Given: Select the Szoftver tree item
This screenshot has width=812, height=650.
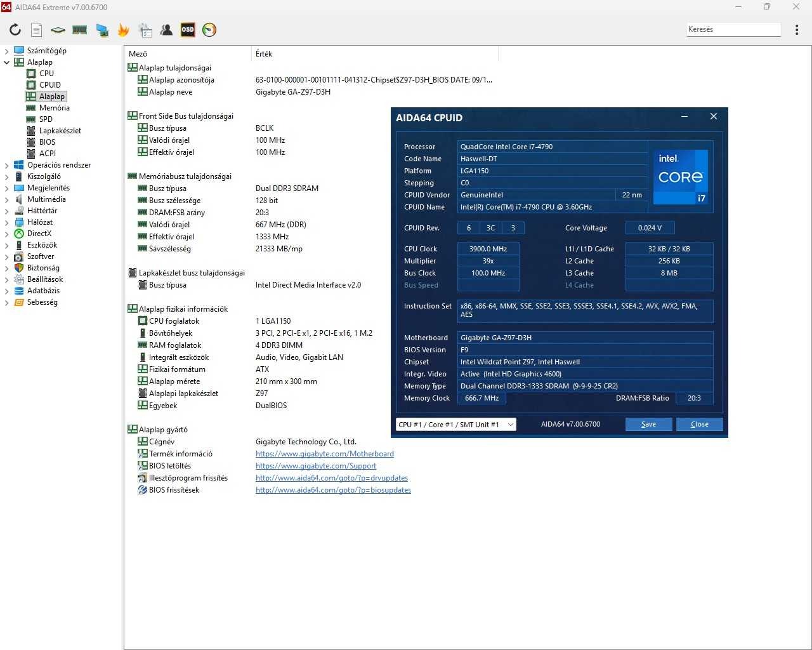Looking at the screenshot, I should 41,256.
